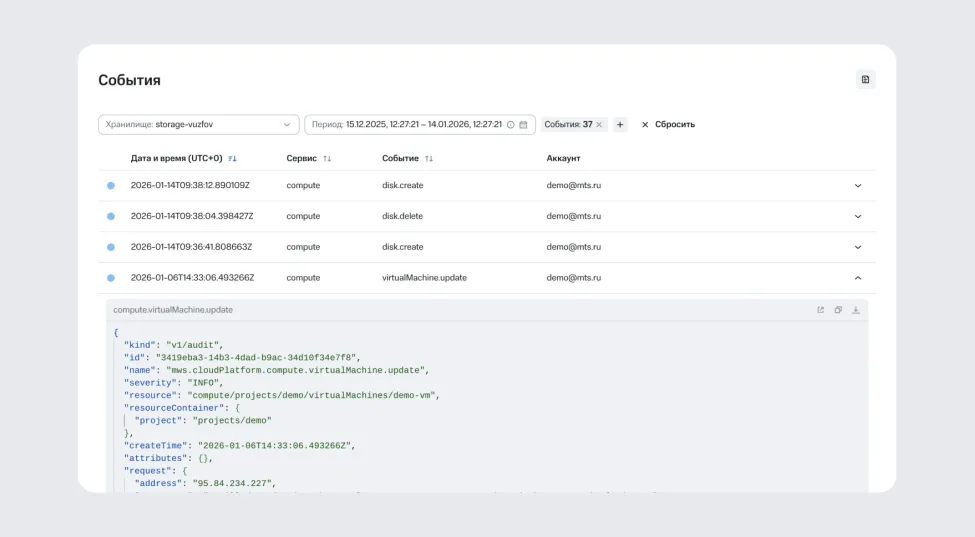Click the Аккаунт column header
This screenshot has height=537, width=975.
[x=563, y=158]
